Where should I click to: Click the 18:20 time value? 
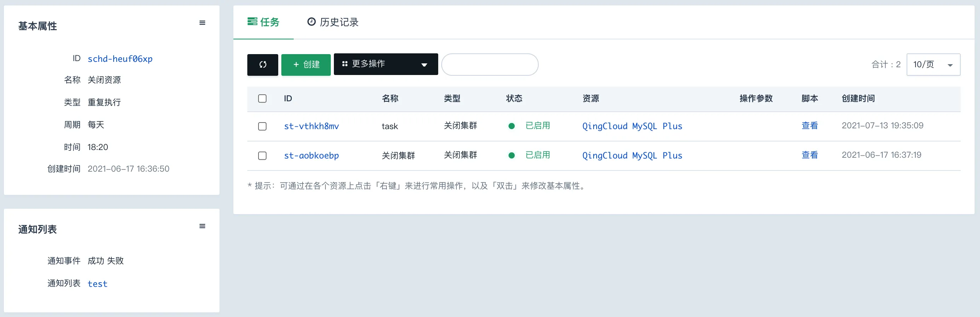click(98, 147)
